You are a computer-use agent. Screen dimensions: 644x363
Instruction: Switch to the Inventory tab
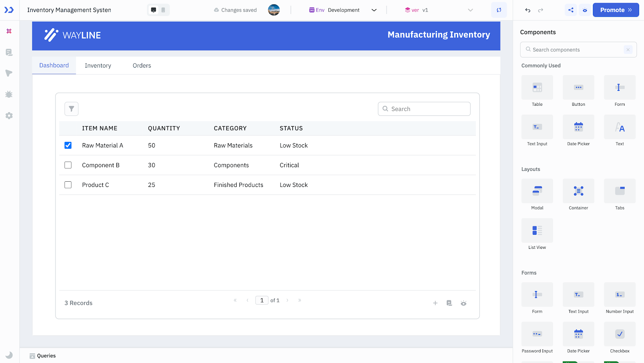[x=98, y=65]
